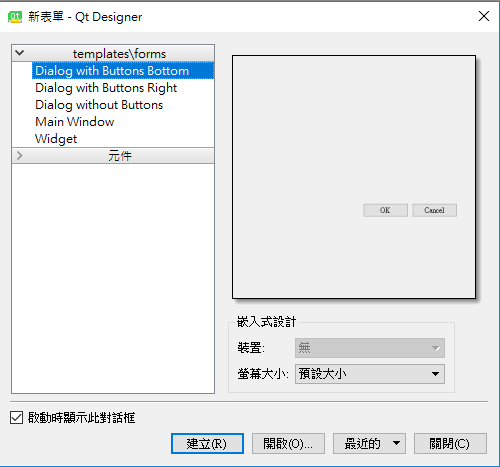Expand the 元件 section arrow
Image resolution: width=500 pixels, height=467 pixels.
coord(20,155)
